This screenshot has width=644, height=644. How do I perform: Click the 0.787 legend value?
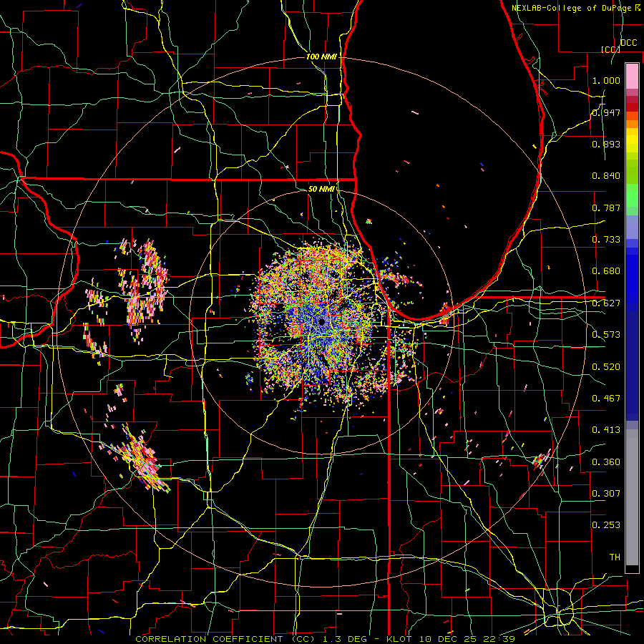(606, 208)
